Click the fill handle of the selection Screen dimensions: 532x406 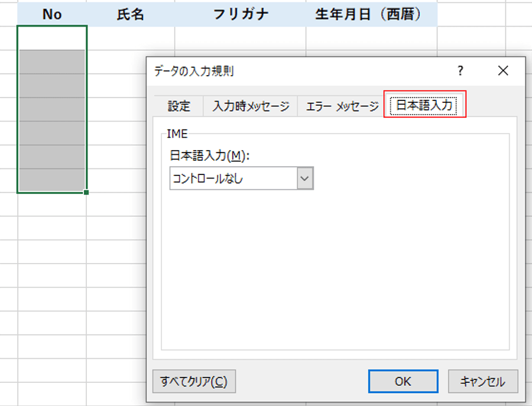point(86,192)
